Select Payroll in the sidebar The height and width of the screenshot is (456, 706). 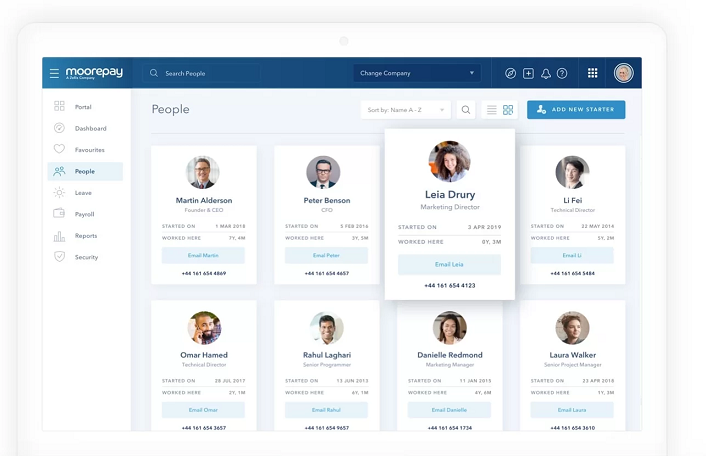[85, 214]
